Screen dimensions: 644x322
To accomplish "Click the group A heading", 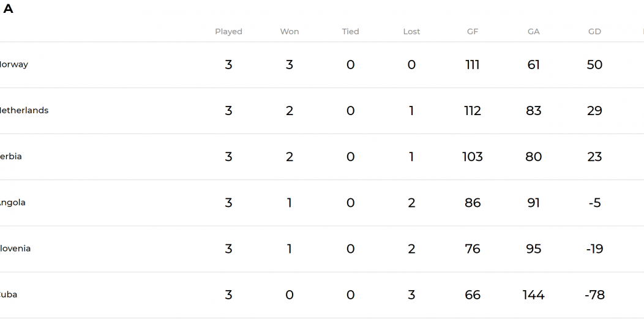I will pos(8,9).
